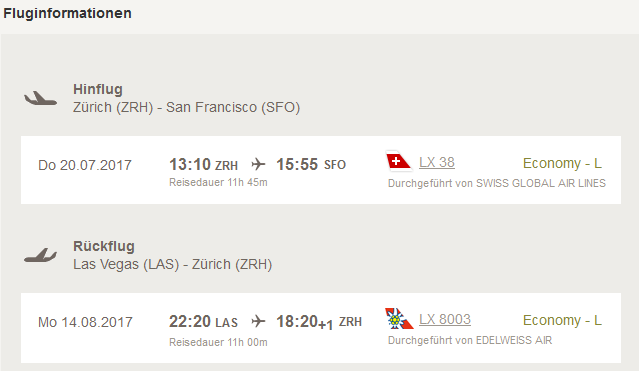Click plane arrow between 13:10 ZRH and 15:55 SFO
This screenshot has height=371, width=639.
tap(258, 164)
